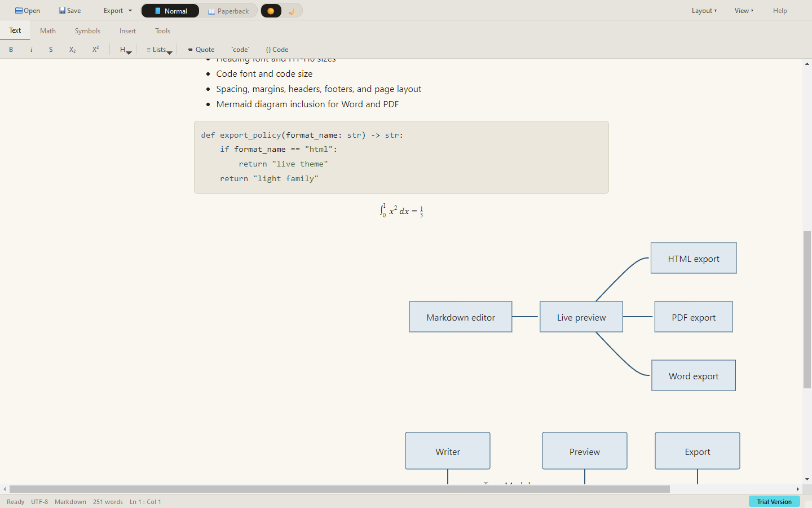Click the 'if format_name == "html"' code line
This screenshot has height=508, width=812.
click(x=279, y=149)
